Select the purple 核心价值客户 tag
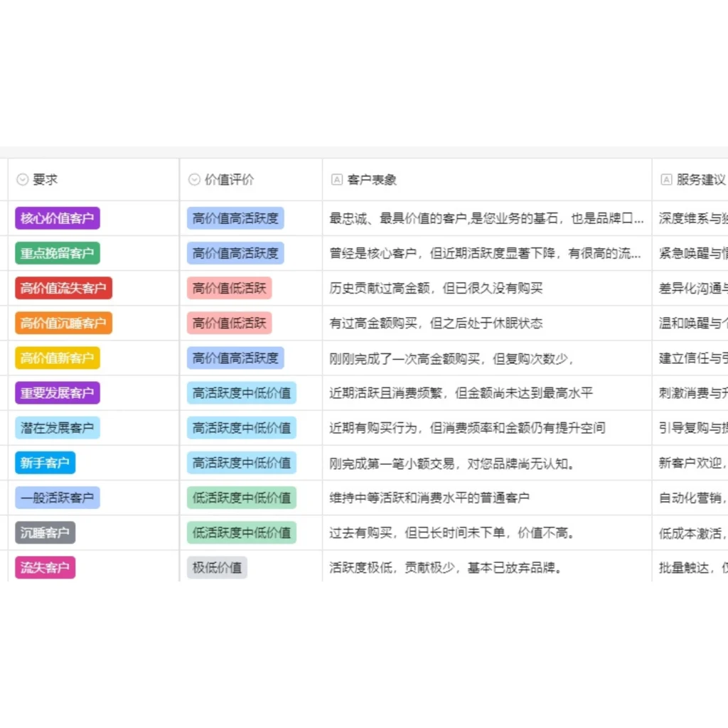Viewport: 728px width, 728px height. click(x=58, y=218)
